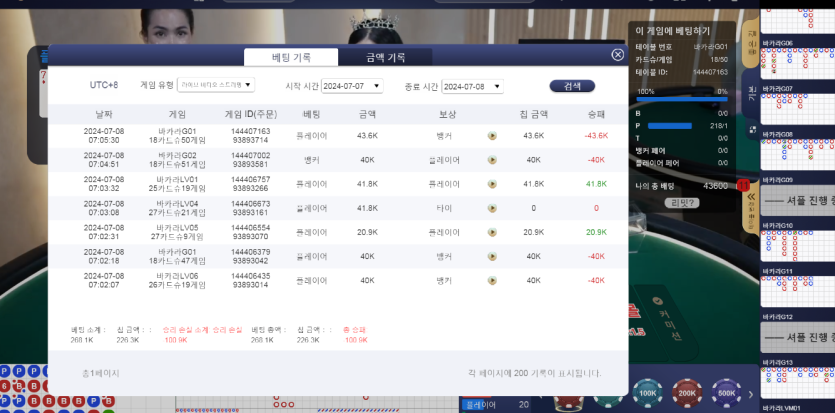Click the 보상 column header
The width and height of the screenshot is (835, 413).
447,114
